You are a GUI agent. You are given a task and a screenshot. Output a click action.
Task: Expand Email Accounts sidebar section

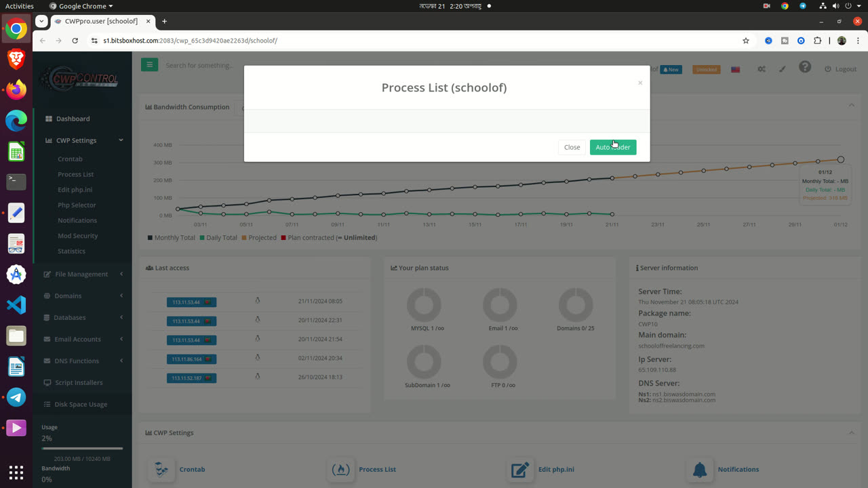pos(82,339)
